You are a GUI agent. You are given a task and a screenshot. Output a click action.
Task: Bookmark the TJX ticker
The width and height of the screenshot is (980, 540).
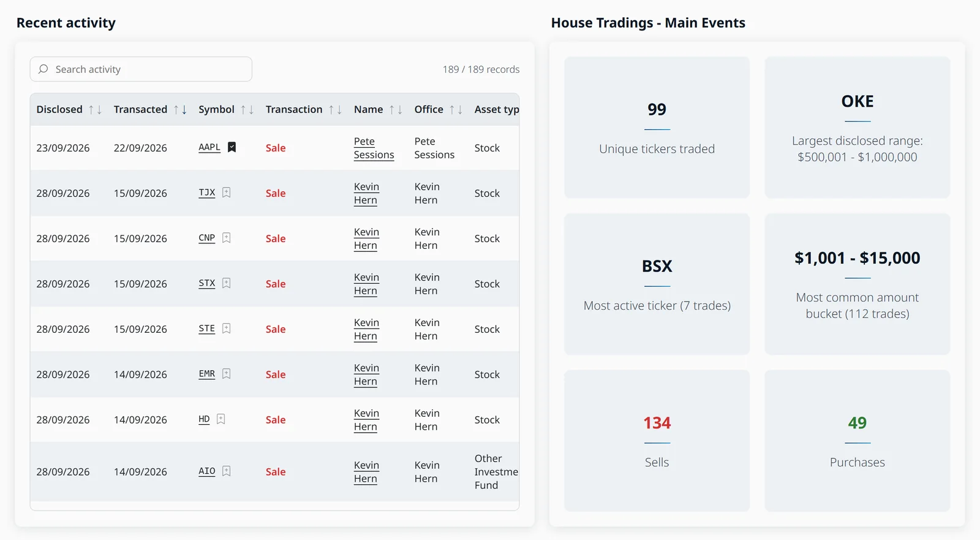coord(226,192)
